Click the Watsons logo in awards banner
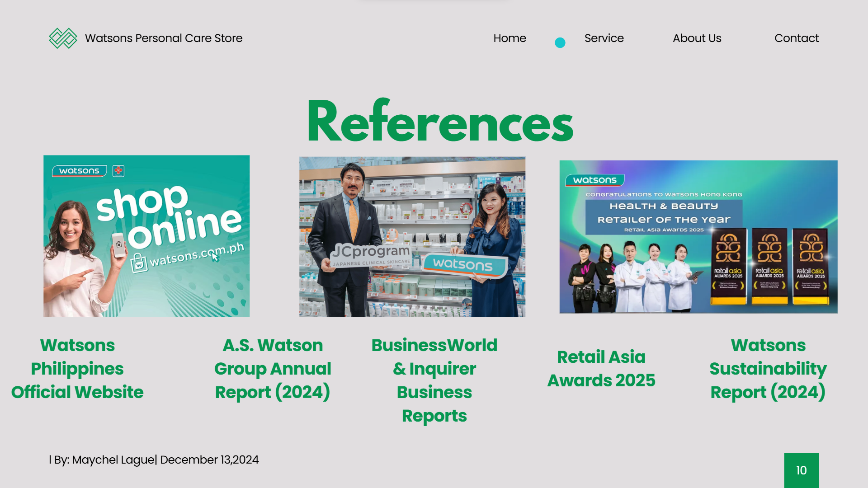The width and height of the screenshot is (868, 488). [x=594, y=180]
